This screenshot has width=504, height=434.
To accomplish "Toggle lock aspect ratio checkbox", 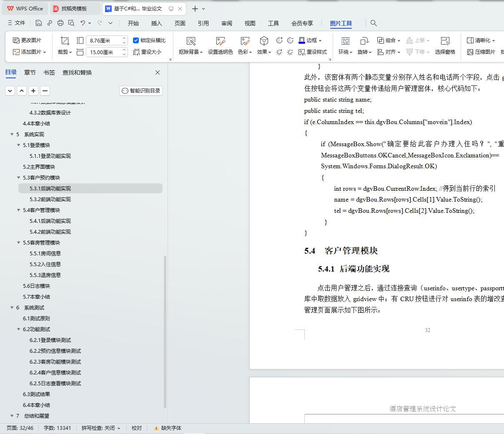I will [x=136, y=40].
